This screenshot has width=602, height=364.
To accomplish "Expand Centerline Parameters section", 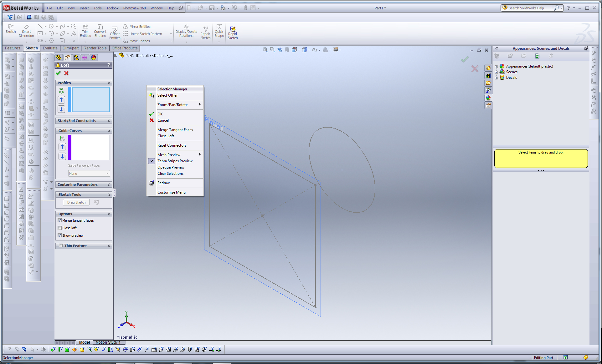I will (109, 185).
